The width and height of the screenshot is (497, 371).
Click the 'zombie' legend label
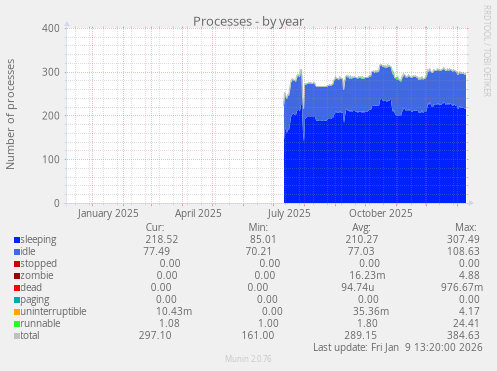pyautogui.click(x=37, y=275)
